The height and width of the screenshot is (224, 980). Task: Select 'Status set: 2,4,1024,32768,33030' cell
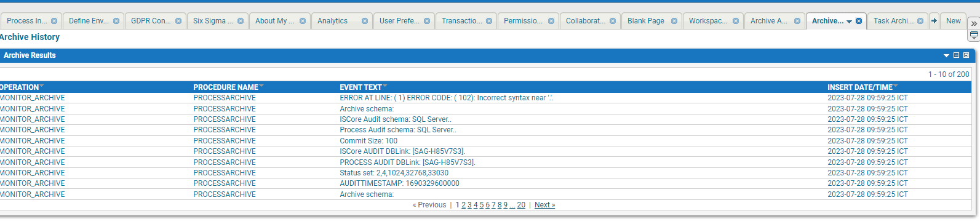(x=394, y=173)
